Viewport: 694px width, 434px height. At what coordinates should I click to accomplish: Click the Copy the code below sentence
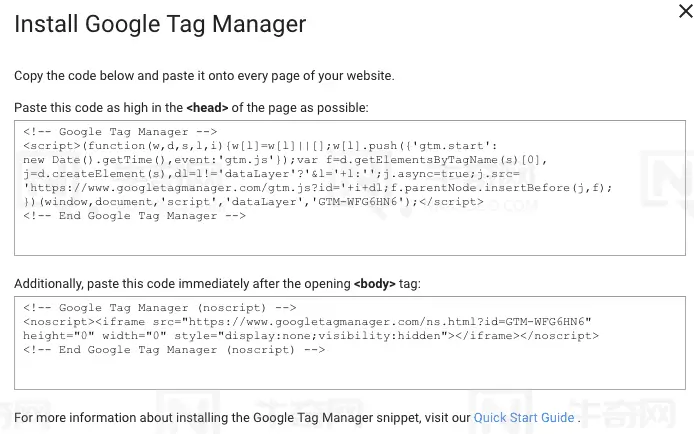(x=204, y=76)
